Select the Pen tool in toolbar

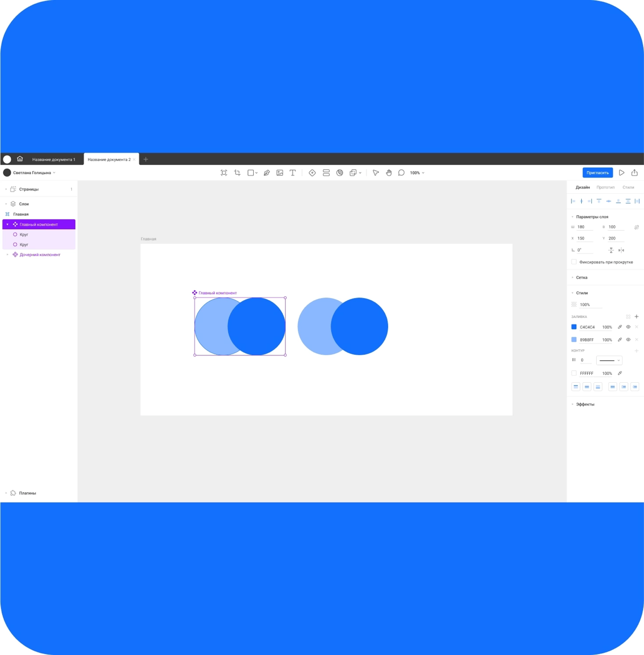267,173
